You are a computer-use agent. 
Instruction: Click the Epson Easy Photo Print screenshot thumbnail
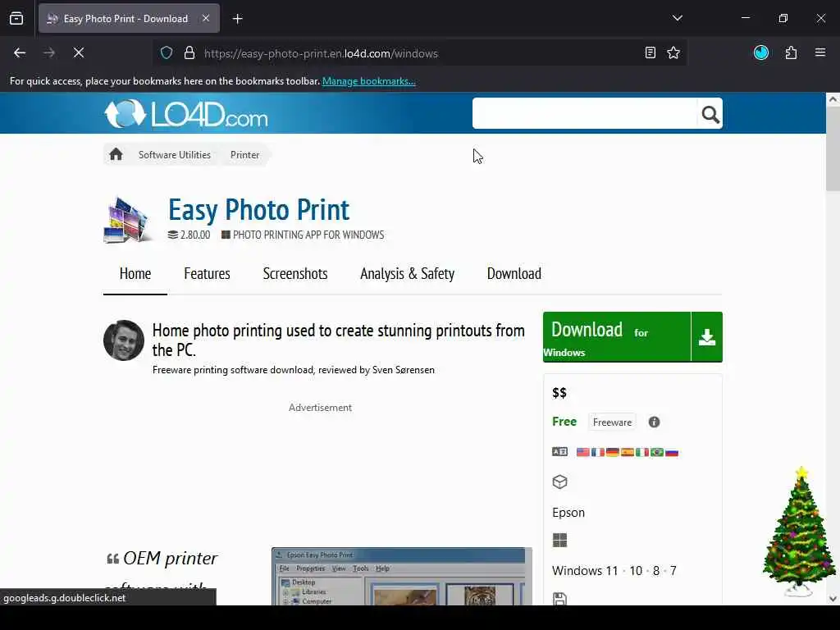pyautogui.click(x=402, y=576)
